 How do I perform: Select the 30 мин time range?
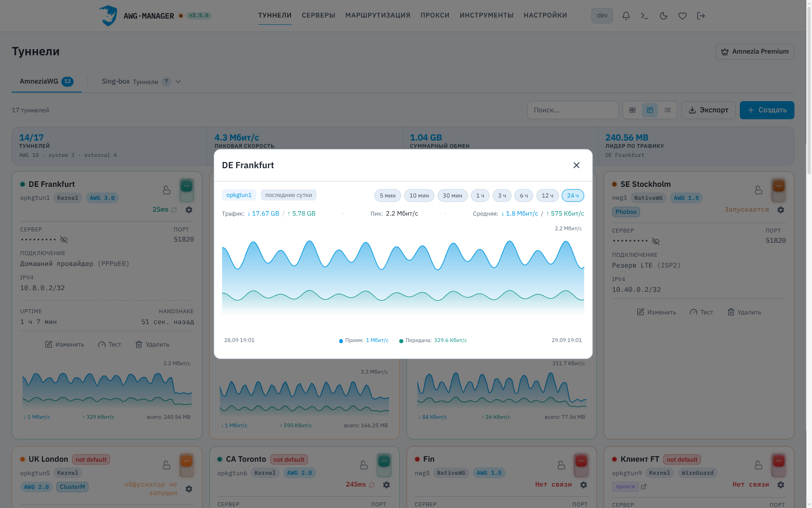pyautogui.click(x=452, y=195)
